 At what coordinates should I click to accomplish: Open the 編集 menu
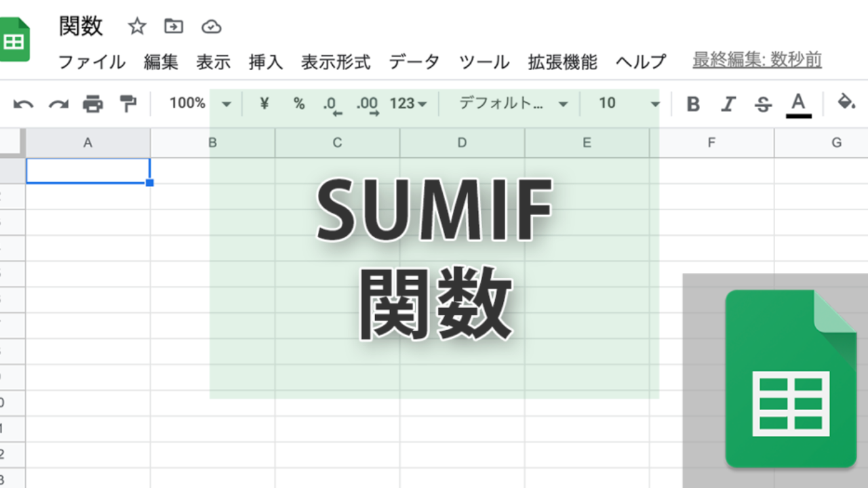tap(161, 62)
